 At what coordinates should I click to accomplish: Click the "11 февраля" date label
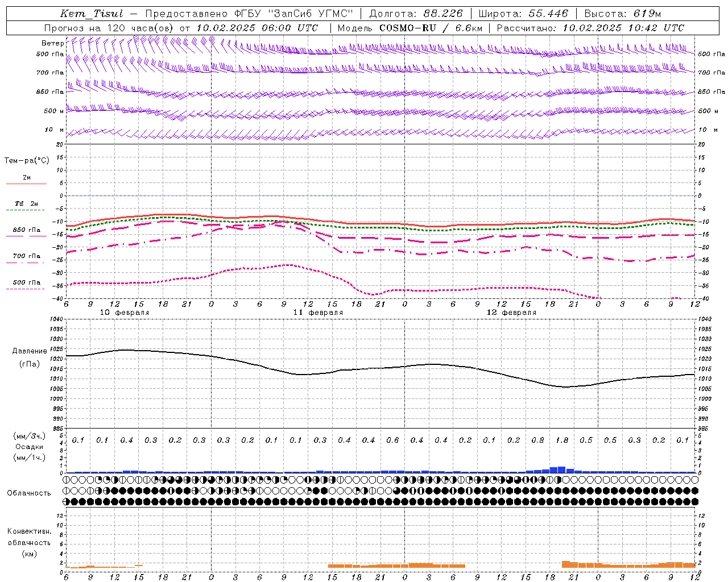tap(318, 313)
